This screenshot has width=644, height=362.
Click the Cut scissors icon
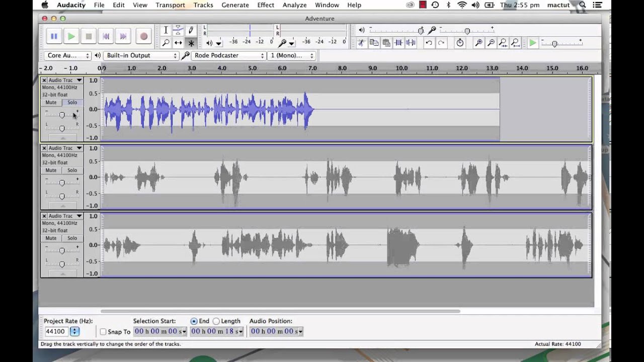[361, 43]
